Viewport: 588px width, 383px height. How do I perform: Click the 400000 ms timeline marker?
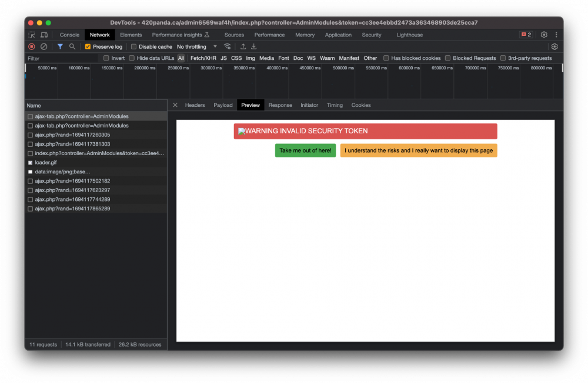(277, 68)
